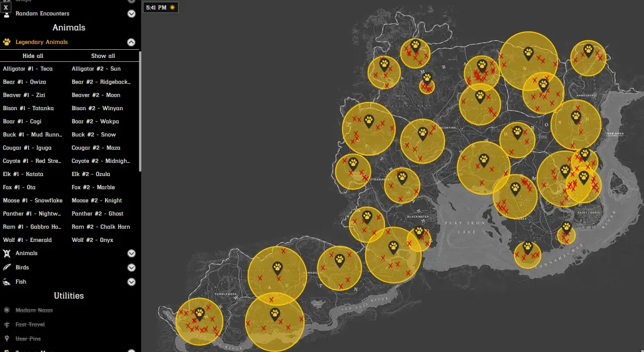Select paw marker directly west of Strawberry label

(353, 163)
